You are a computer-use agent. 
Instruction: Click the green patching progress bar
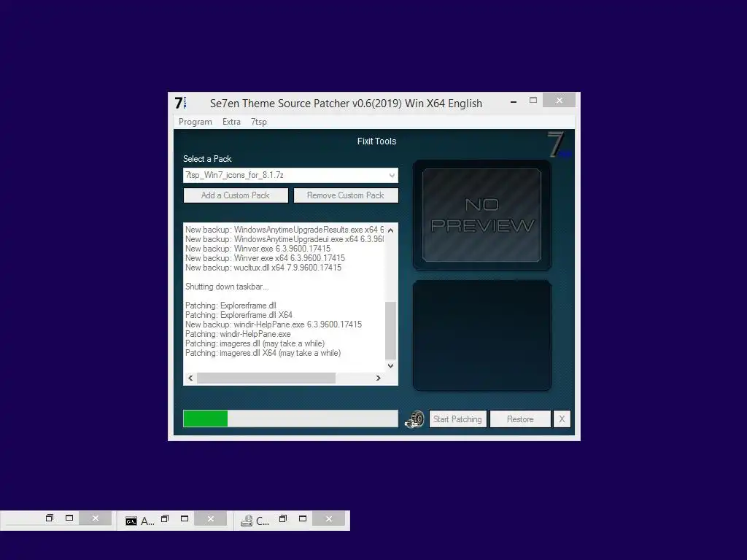tap(290, 419)
